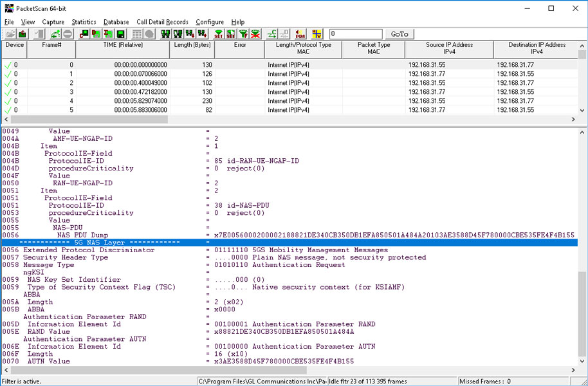Click binoculars with down arrow icon
This screenshot has height=386, width=588.
(190, 34)
